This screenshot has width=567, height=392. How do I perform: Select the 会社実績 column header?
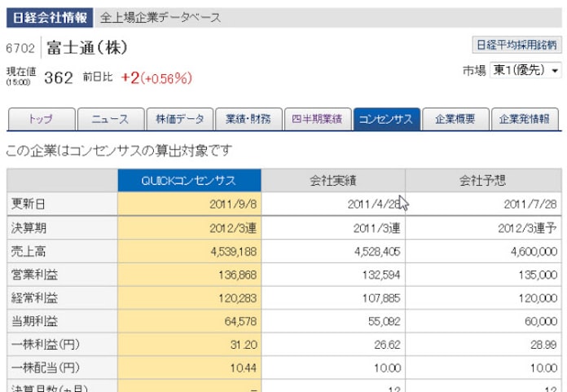(x=333, y=180)
